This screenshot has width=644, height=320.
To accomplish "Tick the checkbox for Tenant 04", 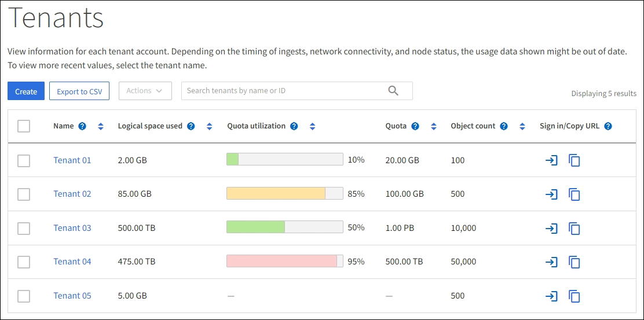I will [24, 262].
